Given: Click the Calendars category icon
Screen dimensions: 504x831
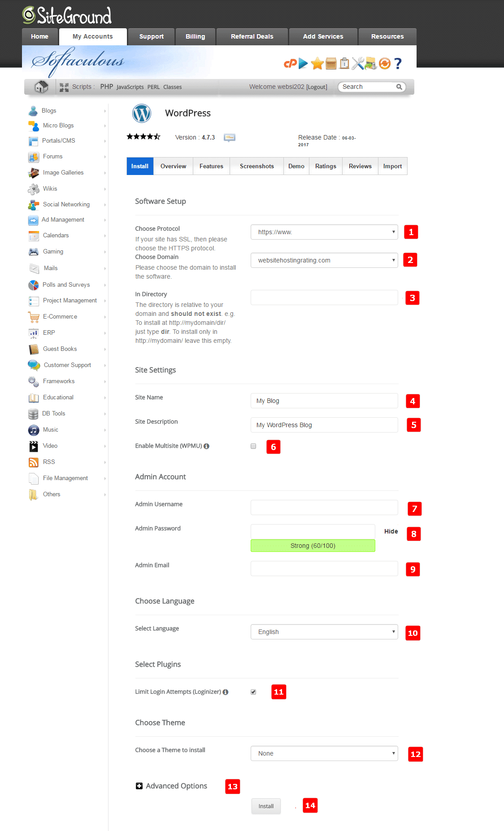Looking at the screenshot, I should tap(34, 236).
